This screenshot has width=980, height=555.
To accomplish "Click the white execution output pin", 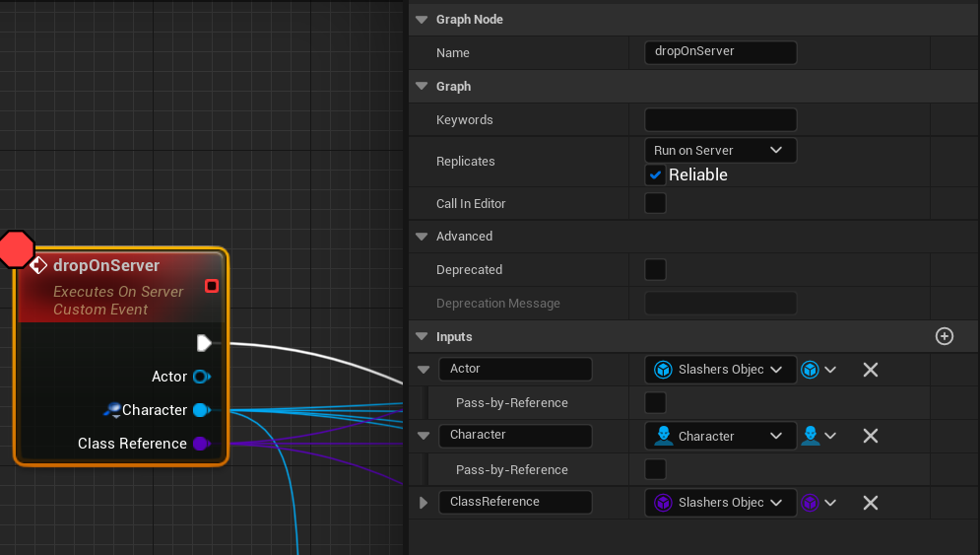I will (x=205, y=343).
